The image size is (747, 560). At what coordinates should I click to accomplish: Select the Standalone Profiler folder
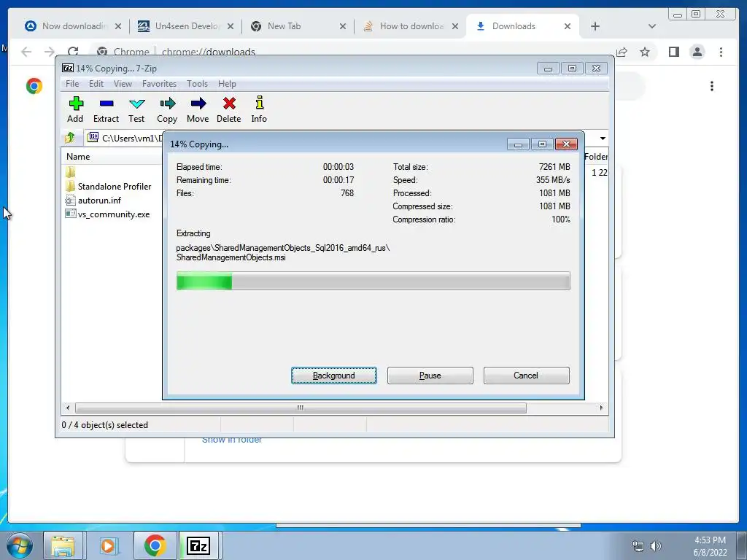[109, 186]
